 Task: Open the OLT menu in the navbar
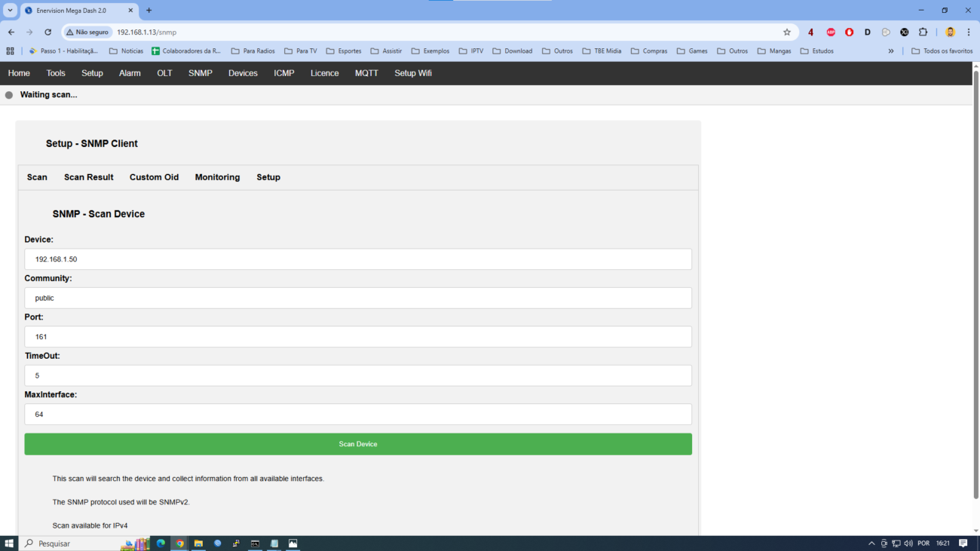[164, 73]
